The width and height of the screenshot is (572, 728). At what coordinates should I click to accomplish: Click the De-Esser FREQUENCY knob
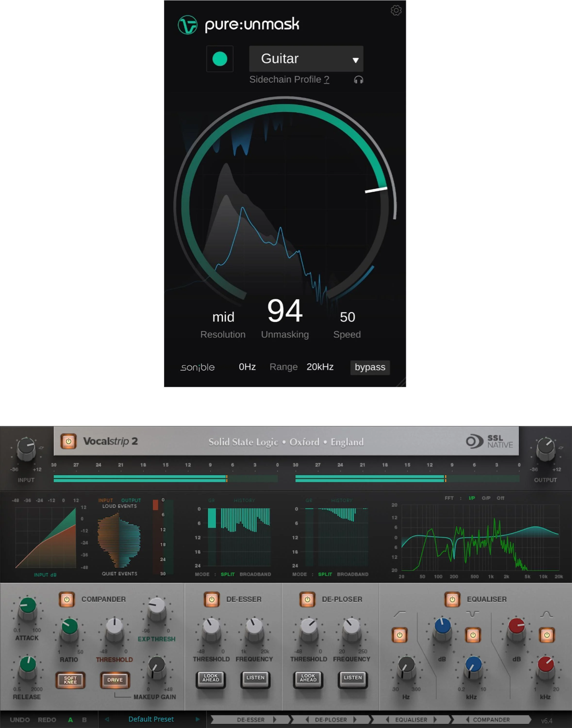coord(254,629)
